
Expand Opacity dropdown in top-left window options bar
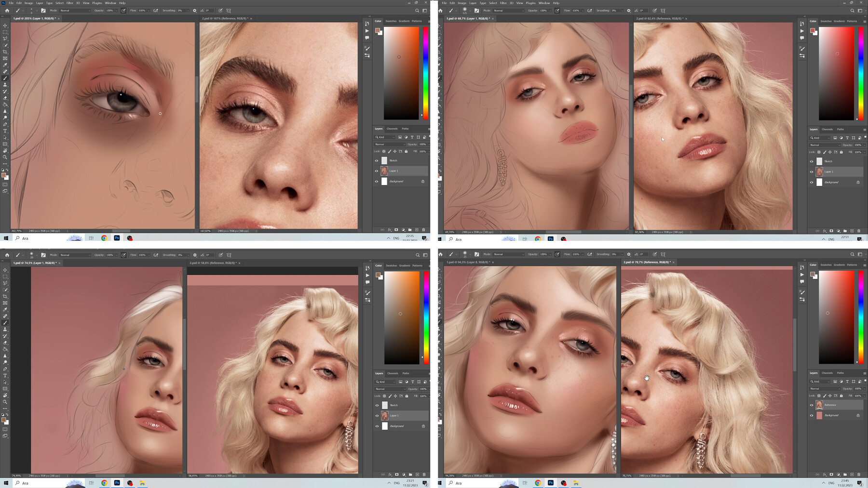[117, 11]
